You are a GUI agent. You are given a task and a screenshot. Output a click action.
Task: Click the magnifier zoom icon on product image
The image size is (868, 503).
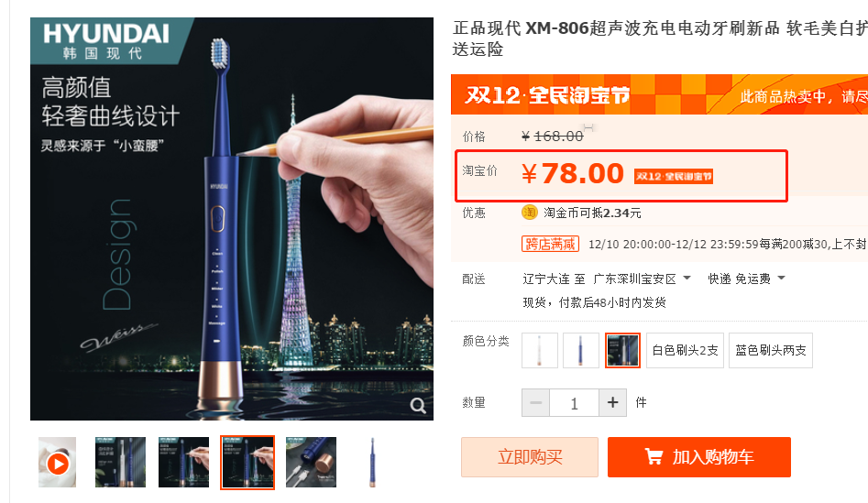tap(418, 406)
